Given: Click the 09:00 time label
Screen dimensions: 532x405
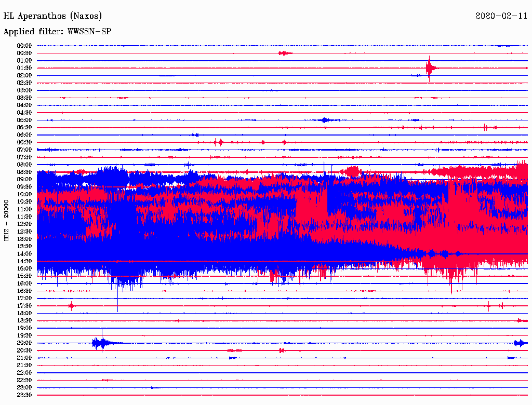Looking at the screenshot, I should 24,180.
